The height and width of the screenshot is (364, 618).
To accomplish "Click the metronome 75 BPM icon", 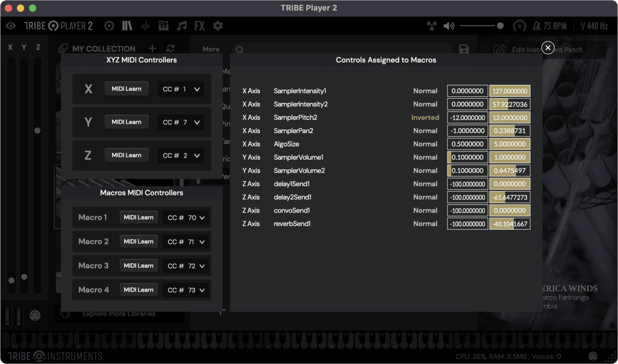I will [x=550, y=26].
